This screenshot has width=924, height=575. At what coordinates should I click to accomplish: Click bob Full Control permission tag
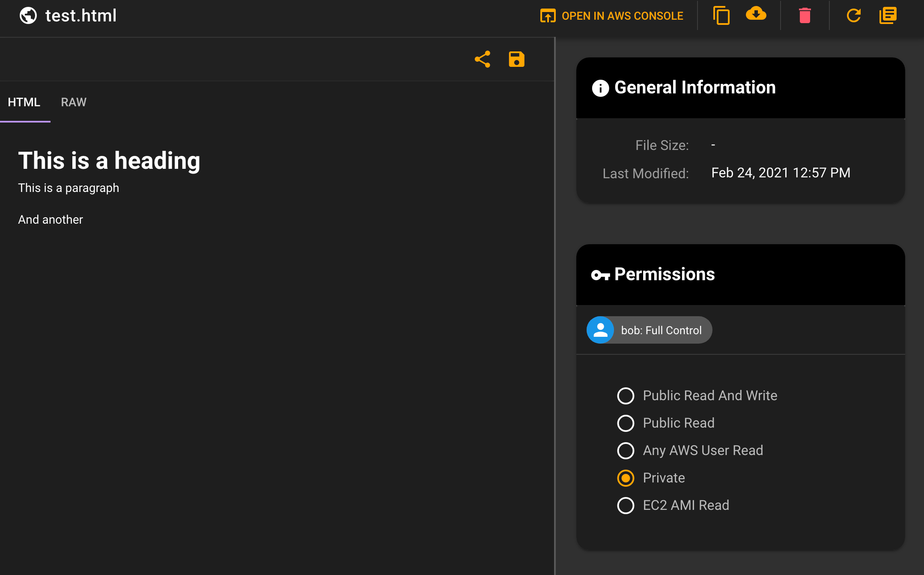tap(649, 330)
